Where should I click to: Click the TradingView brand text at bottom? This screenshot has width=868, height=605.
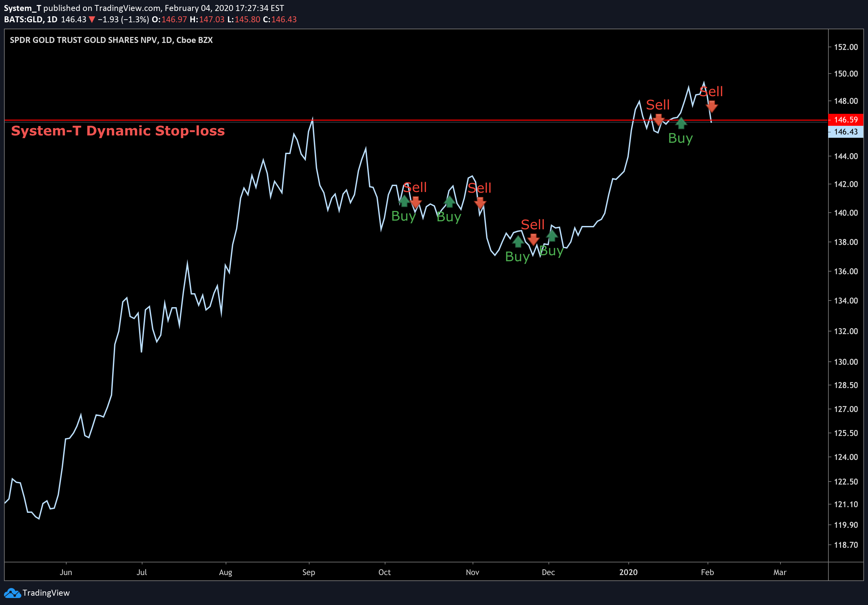click(46, 593)
